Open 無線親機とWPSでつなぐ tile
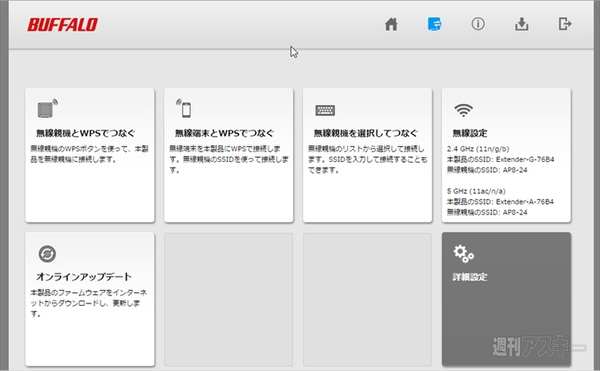This screenshot has width=600, height=371. pyautogui.click(x=90, y=155)
